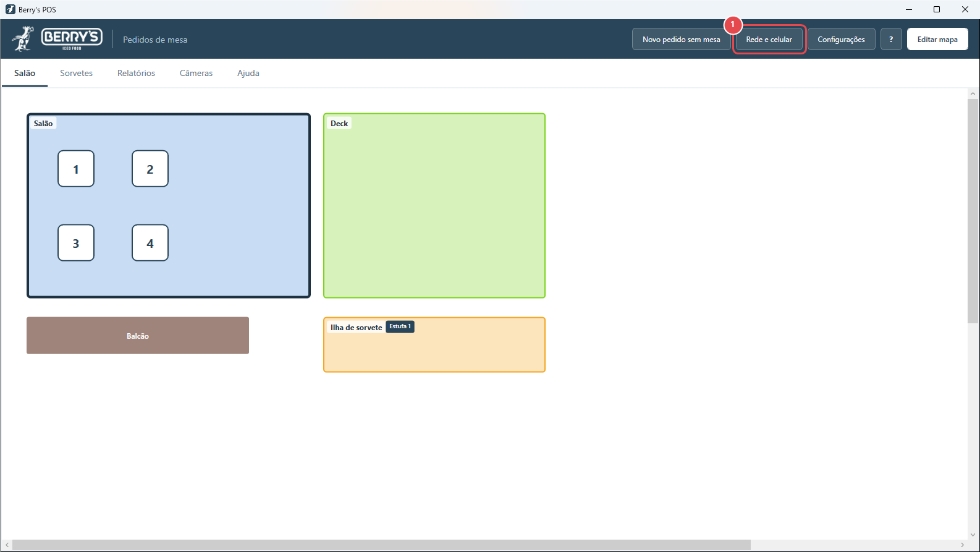The height and width of the screenshot is (552, 980).
Task: Click the Estufa 1 badge
Action: pyautogui.click(x=400, y=326)
